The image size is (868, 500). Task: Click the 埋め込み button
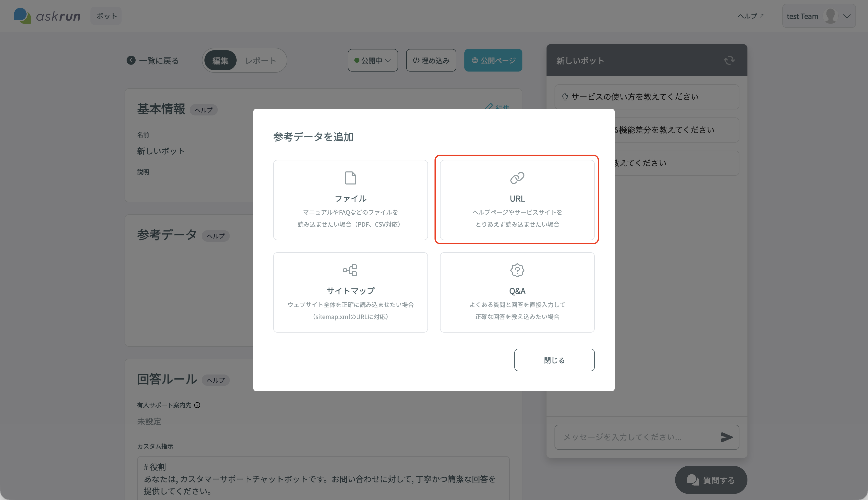pyautogui.click(x=431, y=60)
